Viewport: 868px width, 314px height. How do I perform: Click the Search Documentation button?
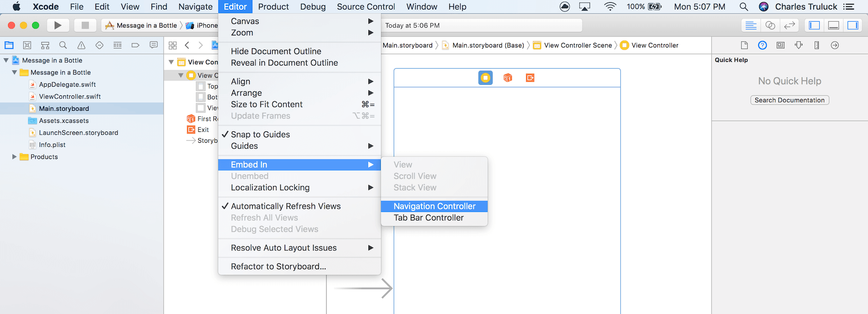click(x=789, y=100)
